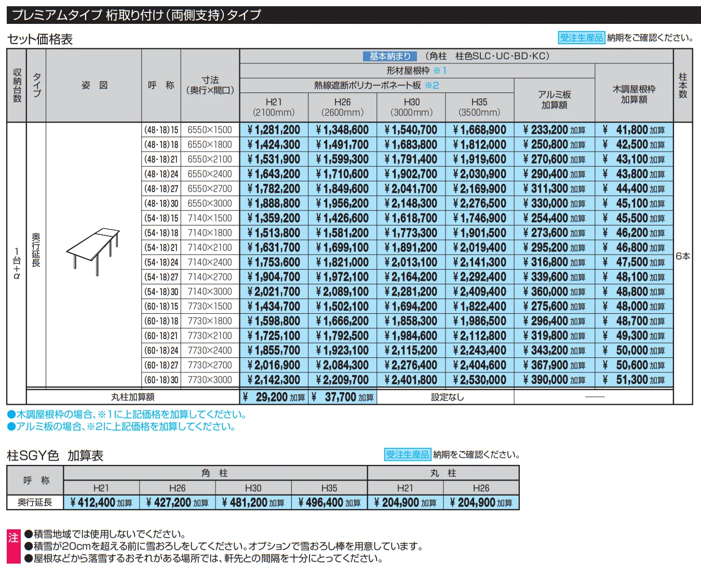Select the row name (60·18)30

coord(161,380)
